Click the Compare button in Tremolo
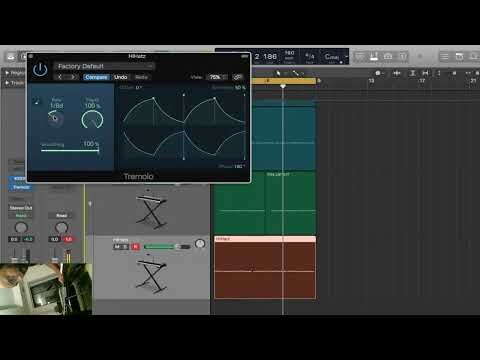480x360 pixels. (x=96, y=77)
